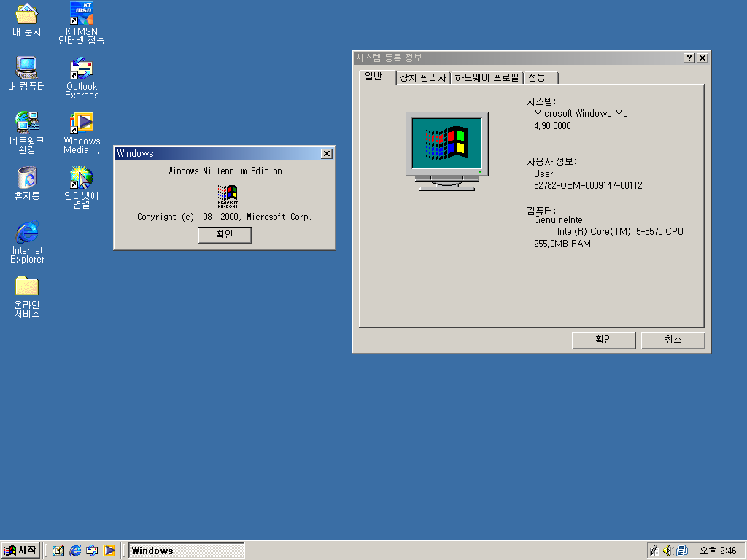Viewport: 747px width, 560px height.
Task: Select the Windows taskbar button
Action: tap(186, 551)
